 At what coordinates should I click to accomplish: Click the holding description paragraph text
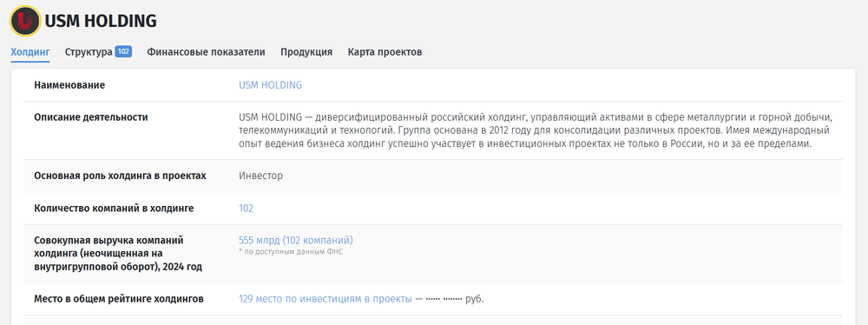pos(536,131)
